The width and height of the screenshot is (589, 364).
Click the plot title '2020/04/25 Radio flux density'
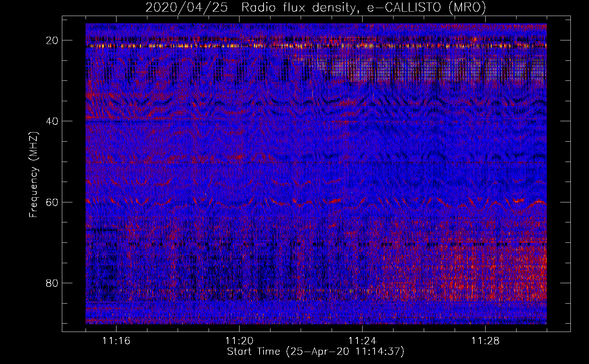coord(316,8)
